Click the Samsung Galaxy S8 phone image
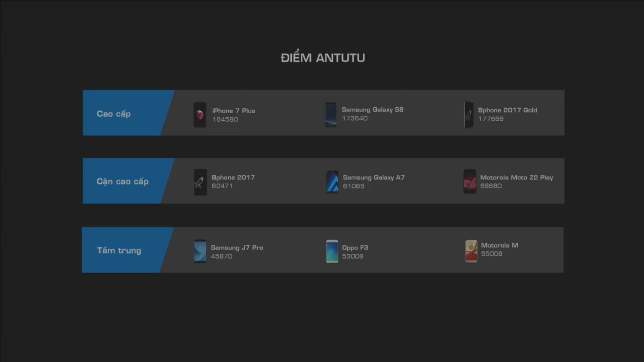This screenshot has width=644, height=362. pos(331,115)
